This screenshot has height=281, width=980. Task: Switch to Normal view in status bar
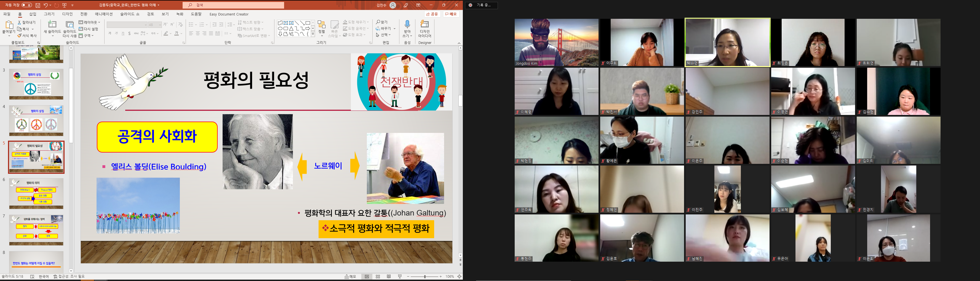pyautogui.click(x=367, y=277)
